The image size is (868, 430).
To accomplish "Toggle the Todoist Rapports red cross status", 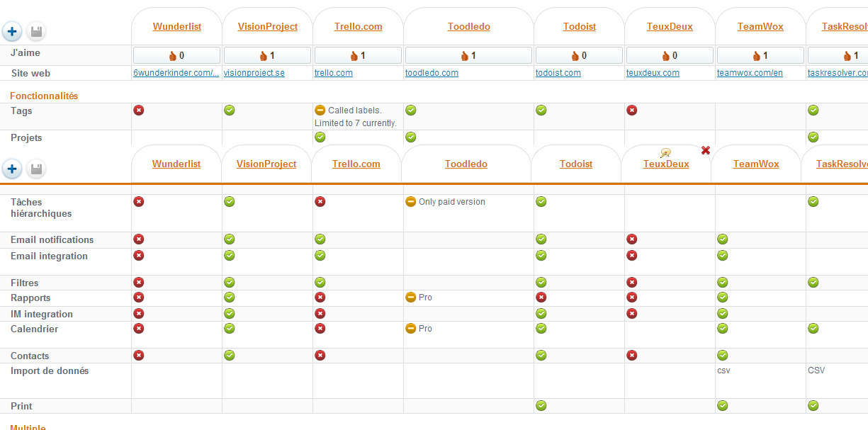I will pyautogui.click(x=541, y=298).
